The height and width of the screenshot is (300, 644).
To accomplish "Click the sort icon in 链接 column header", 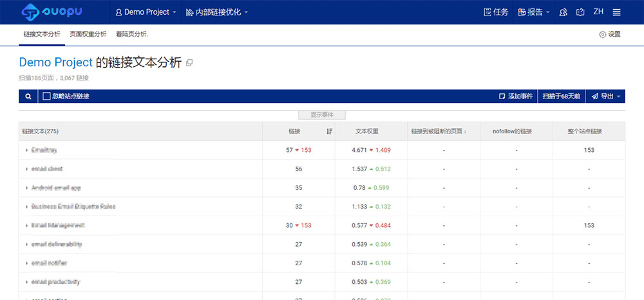I will click(329, 131).
